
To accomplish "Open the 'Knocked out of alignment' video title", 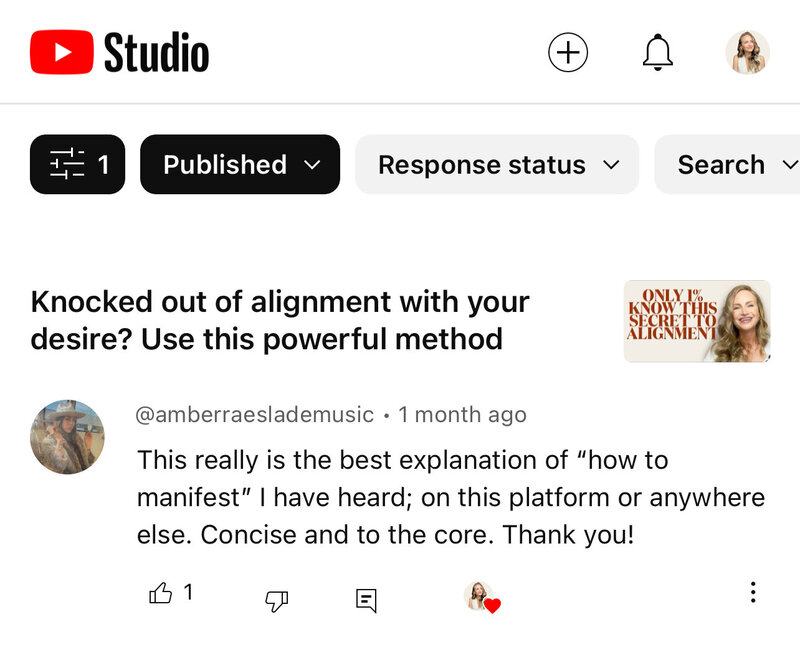I will pos(280,320).
